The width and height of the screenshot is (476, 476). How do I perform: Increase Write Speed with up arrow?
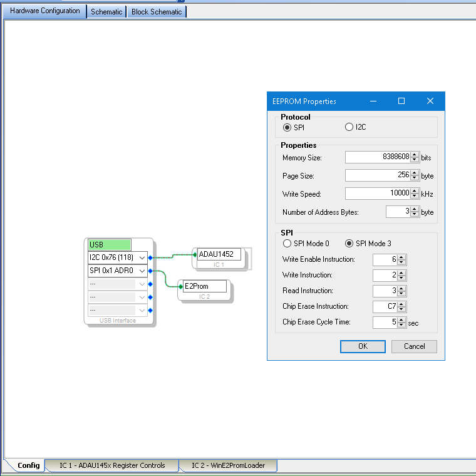[x=415, y=191]
